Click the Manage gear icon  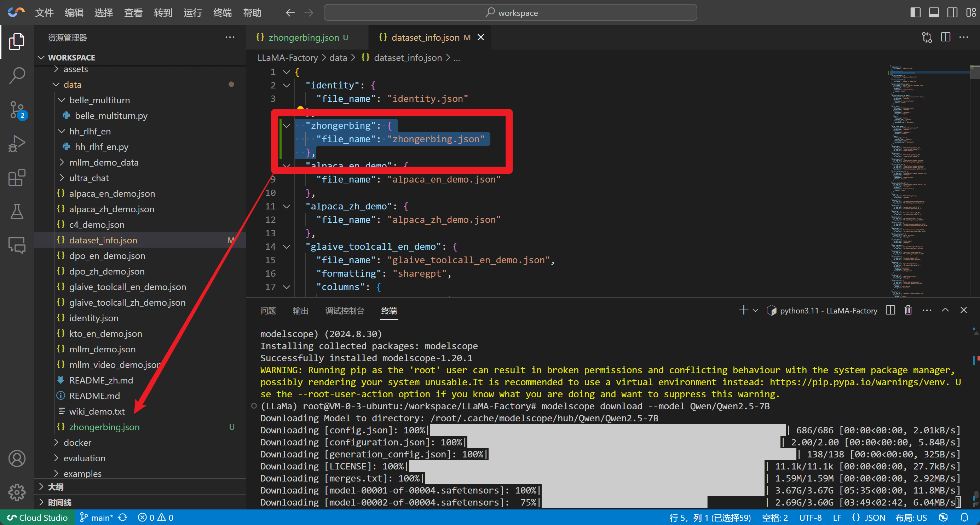tap(17, 492)
